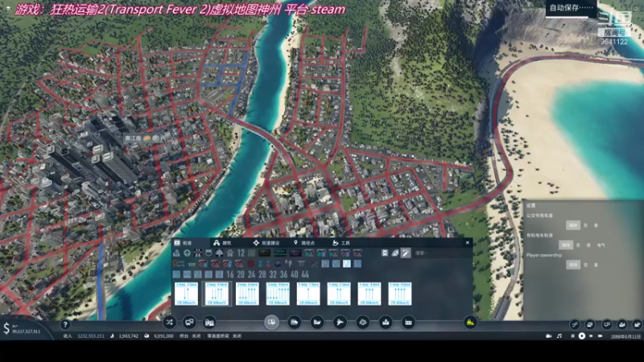Open the road module icon left of wand
The width and height of the screenshot is (644, 362).
pyautogui.click(x=395, y=253)
